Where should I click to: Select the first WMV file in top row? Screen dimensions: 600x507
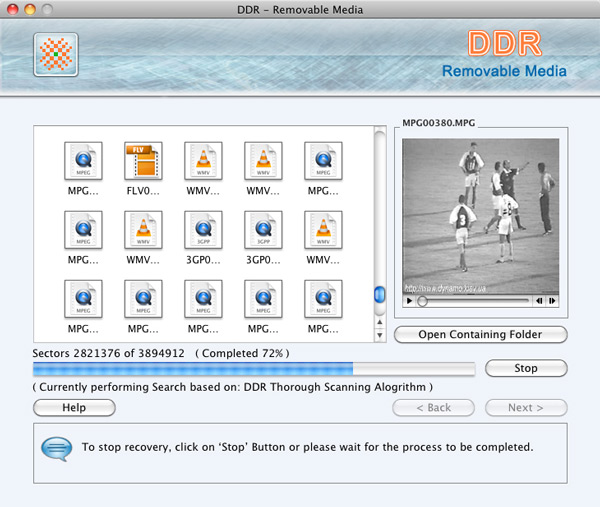203,161
